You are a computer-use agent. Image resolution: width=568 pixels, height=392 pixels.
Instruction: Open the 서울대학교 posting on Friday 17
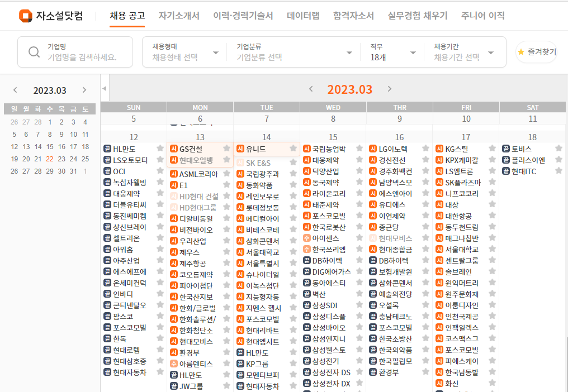click(x=462, y=250)
